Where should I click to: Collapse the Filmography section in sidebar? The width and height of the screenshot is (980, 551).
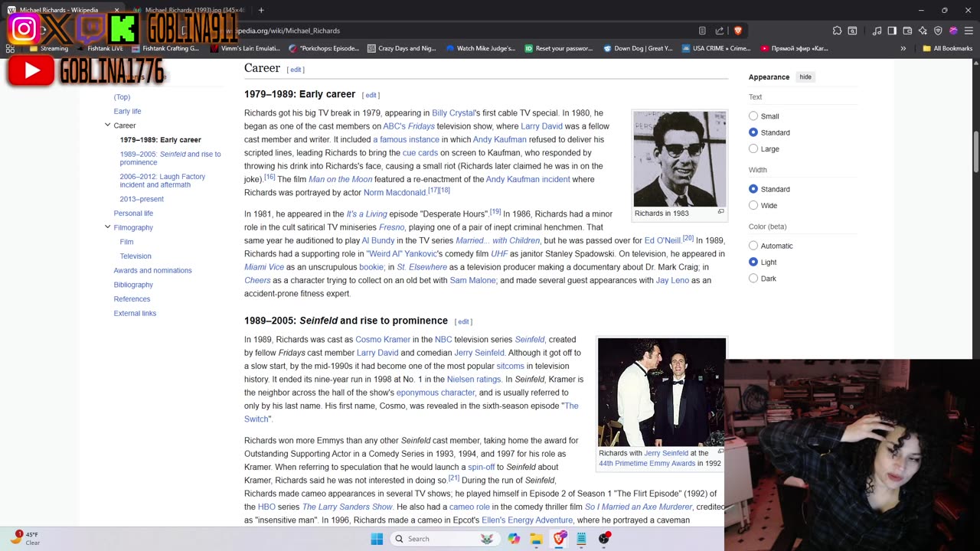click(107, 227)
